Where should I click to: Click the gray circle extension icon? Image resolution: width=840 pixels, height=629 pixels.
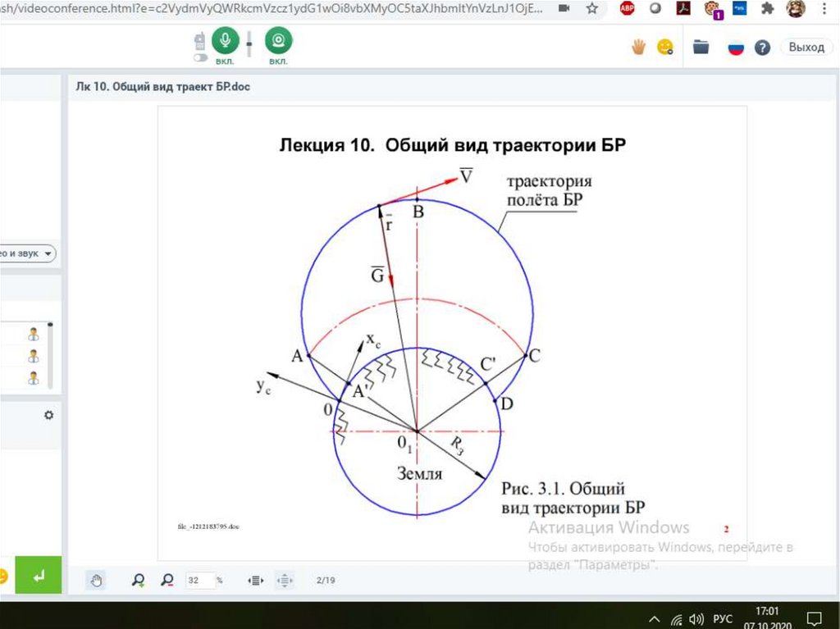click(x=655, y=8)
